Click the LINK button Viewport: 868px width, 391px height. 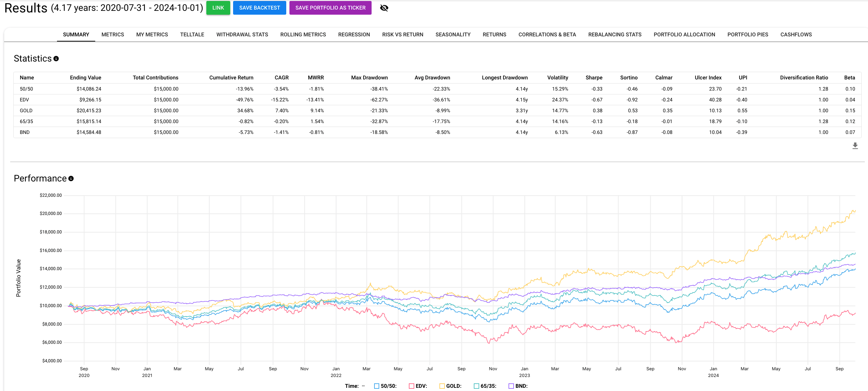[x=218, y=8]
